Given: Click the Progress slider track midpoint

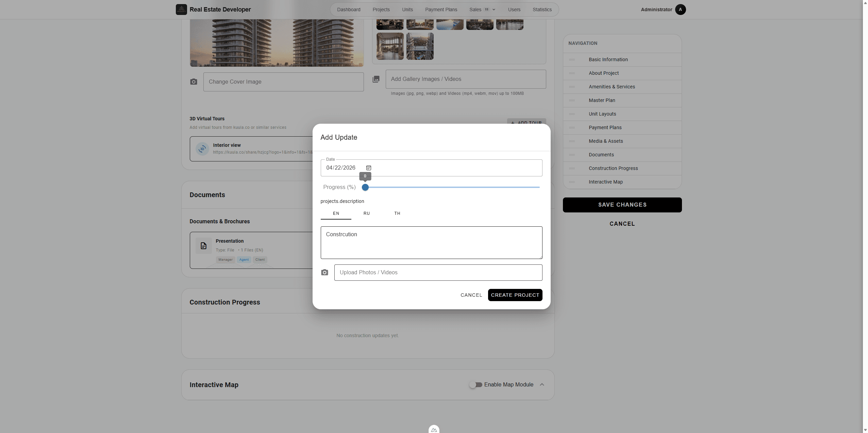Looking at the screenshot, I should [452, 187].
